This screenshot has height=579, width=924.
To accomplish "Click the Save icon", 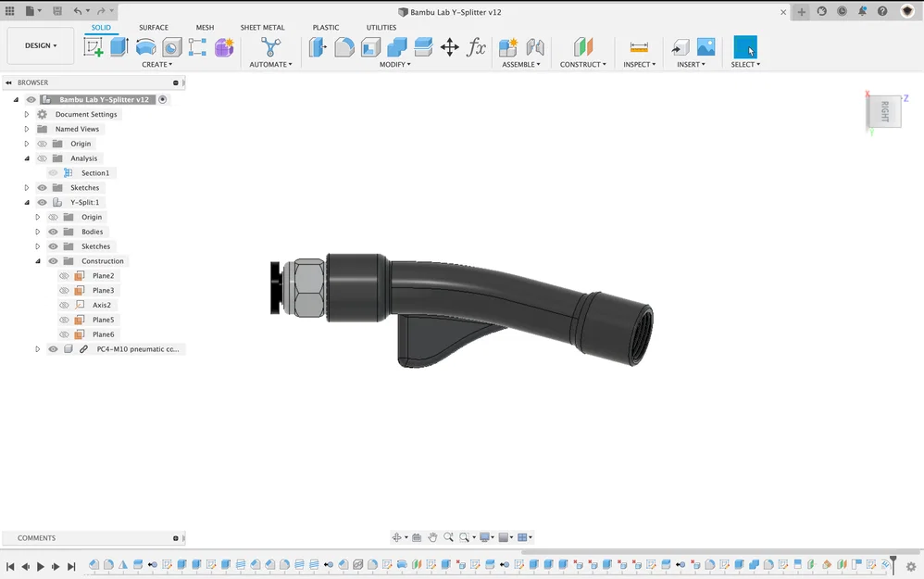I will pos(57,11).
